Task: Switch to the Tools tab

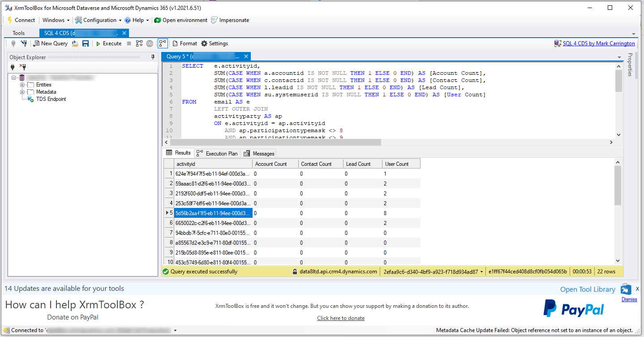Action: [19, 33]
